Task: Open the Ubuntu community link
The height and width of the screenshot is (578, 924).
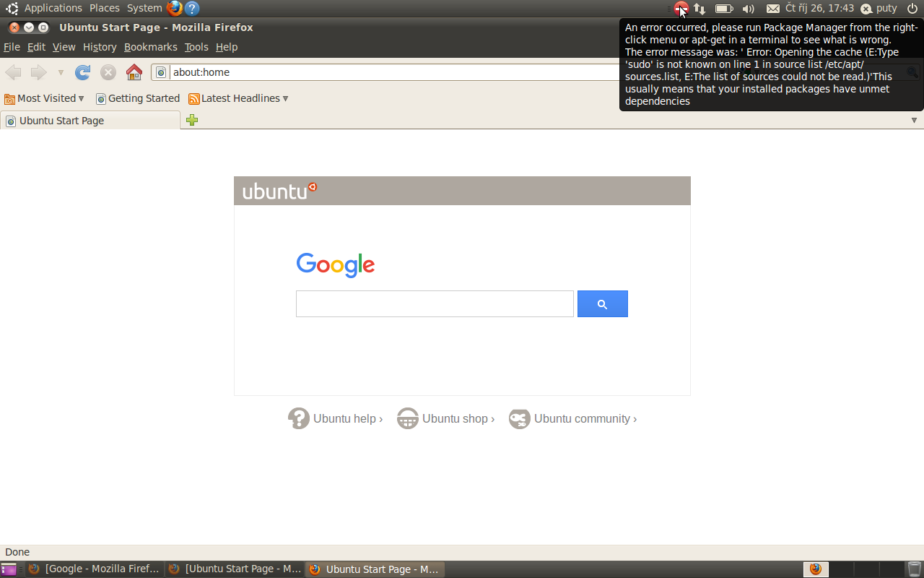Action: pos(585,418)
